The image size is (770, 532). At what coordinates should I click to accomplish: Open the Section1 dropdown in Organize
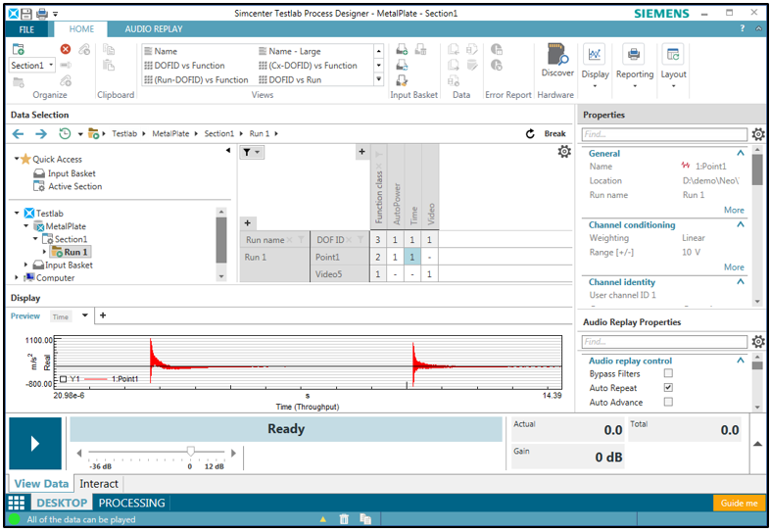coord(51,66)
